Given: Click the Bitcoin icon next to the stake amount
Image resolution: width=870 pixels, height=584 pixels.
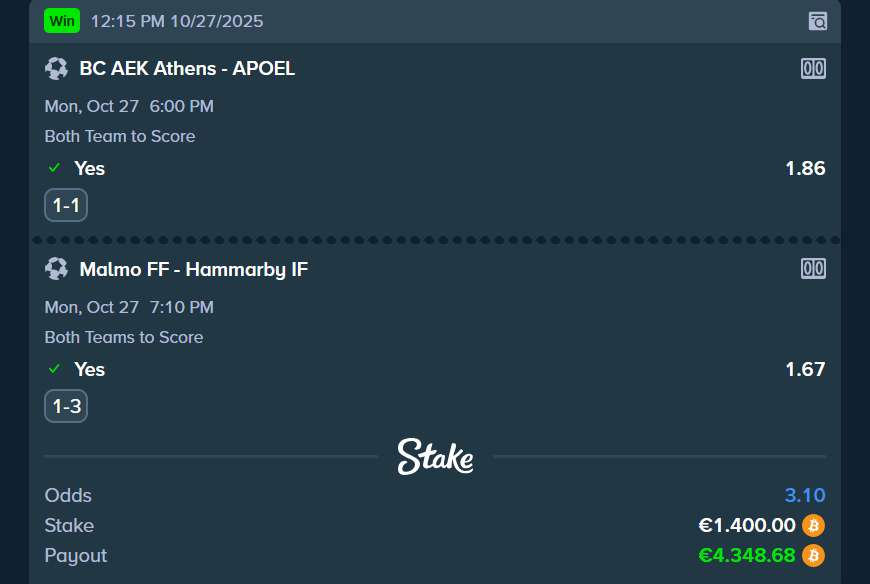Looking at the screenshot, I should 813,526.
